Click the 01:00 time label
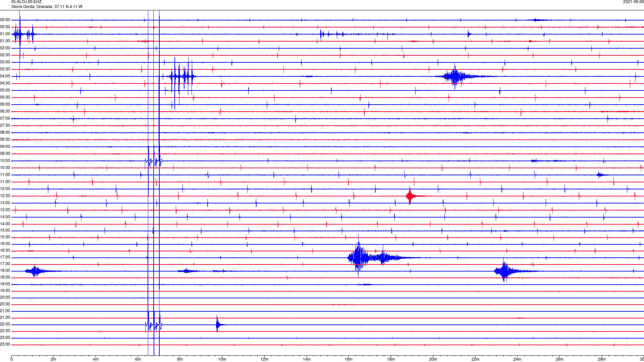 [5, 34]
